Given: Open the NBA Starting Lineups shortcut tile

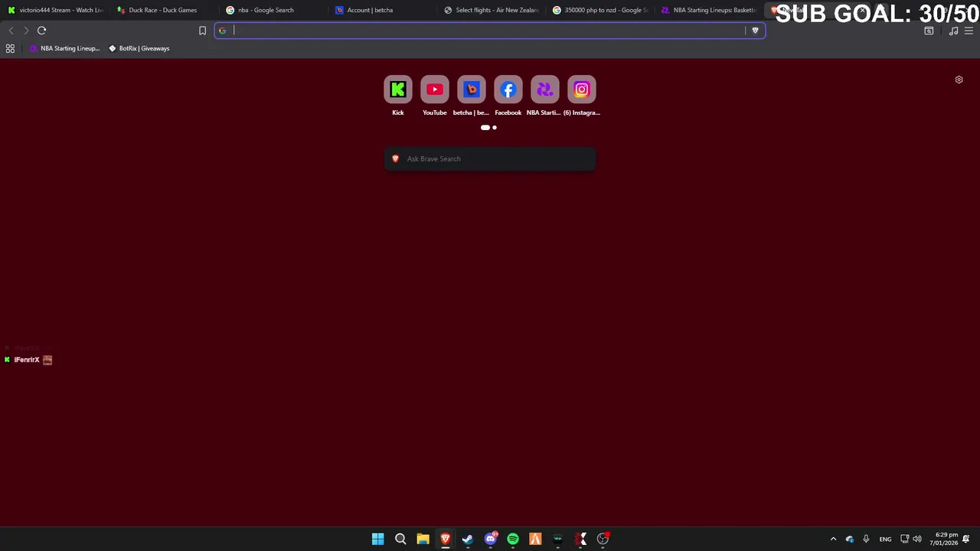Looking at the screenshot, I should tap(544, 90).
